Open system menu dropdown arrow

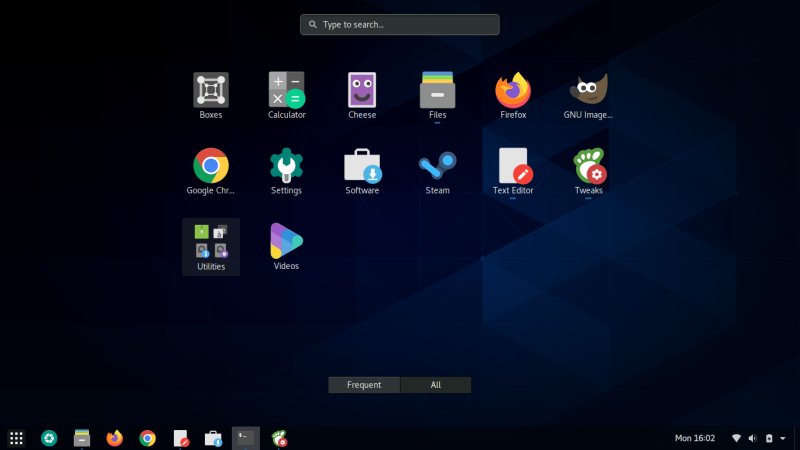(784, 438)
